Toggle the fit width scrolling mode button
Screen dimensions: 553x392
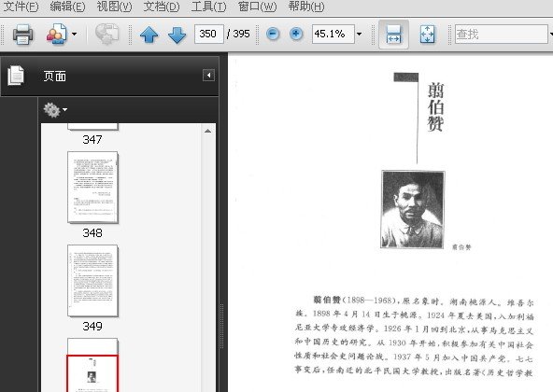coord(393,35)
